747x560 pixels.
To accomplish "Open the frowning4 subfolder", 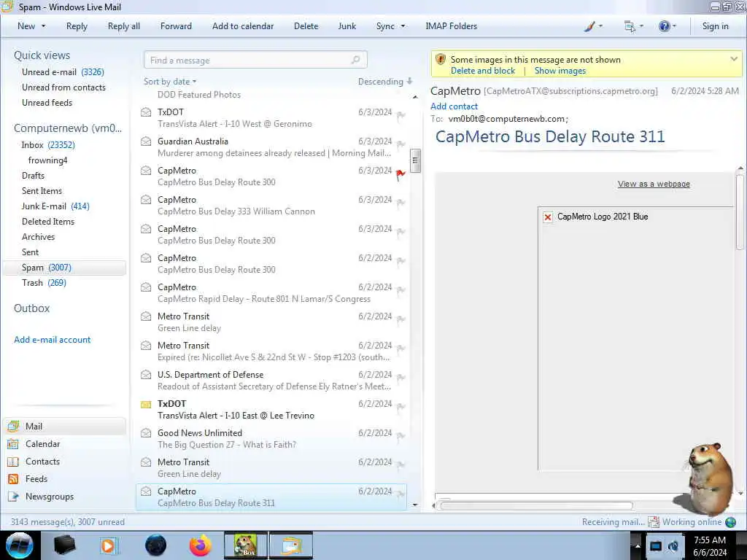I will point(47,160).
